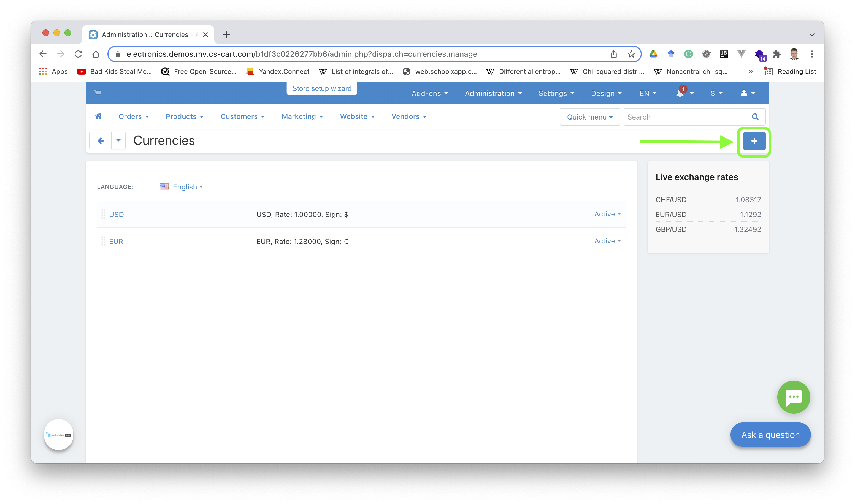Open the Settings menu
Viewport: 855px width, 504px height.
tap(555, 93)
